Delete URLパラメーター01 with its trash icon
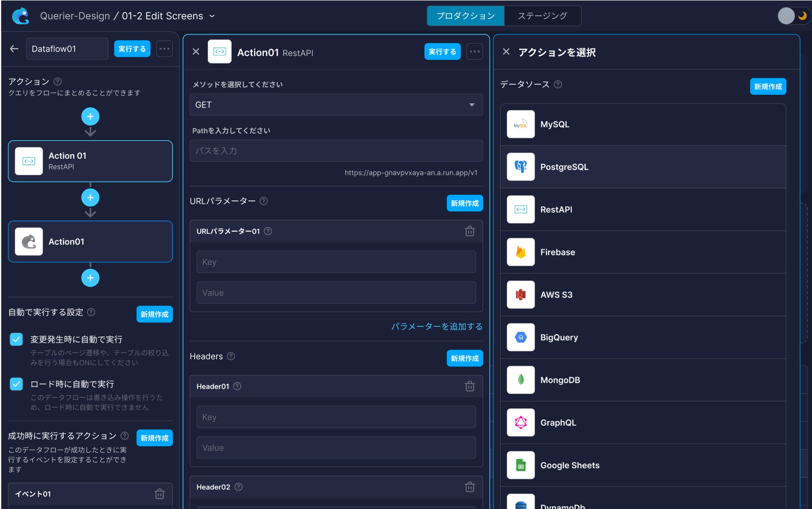 [470, 231]
